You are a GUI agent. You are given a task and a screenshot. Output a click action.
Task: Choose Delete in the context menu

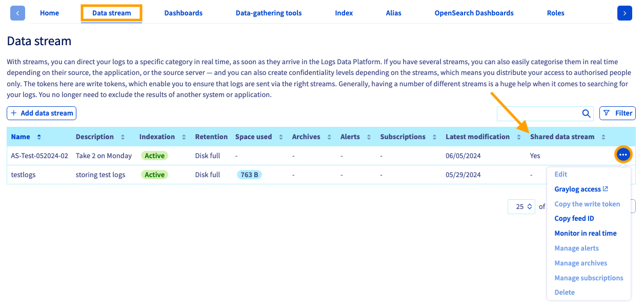[565, 292]
